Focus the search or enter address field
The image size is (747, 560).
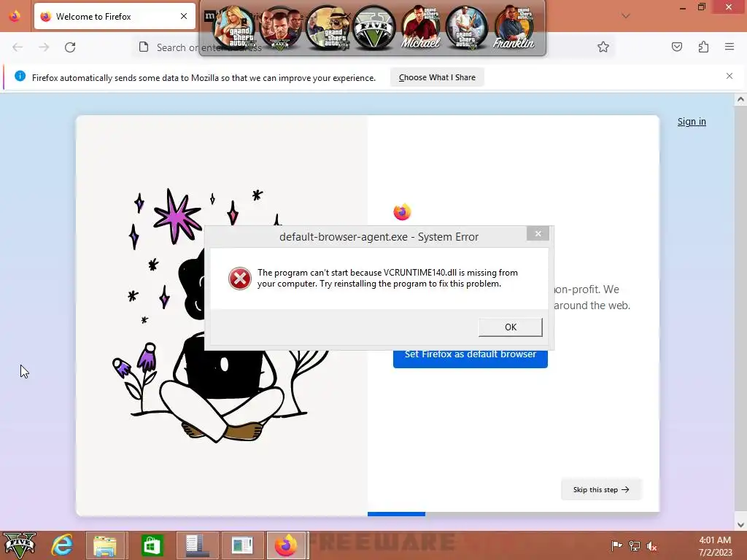pos(374,47)
